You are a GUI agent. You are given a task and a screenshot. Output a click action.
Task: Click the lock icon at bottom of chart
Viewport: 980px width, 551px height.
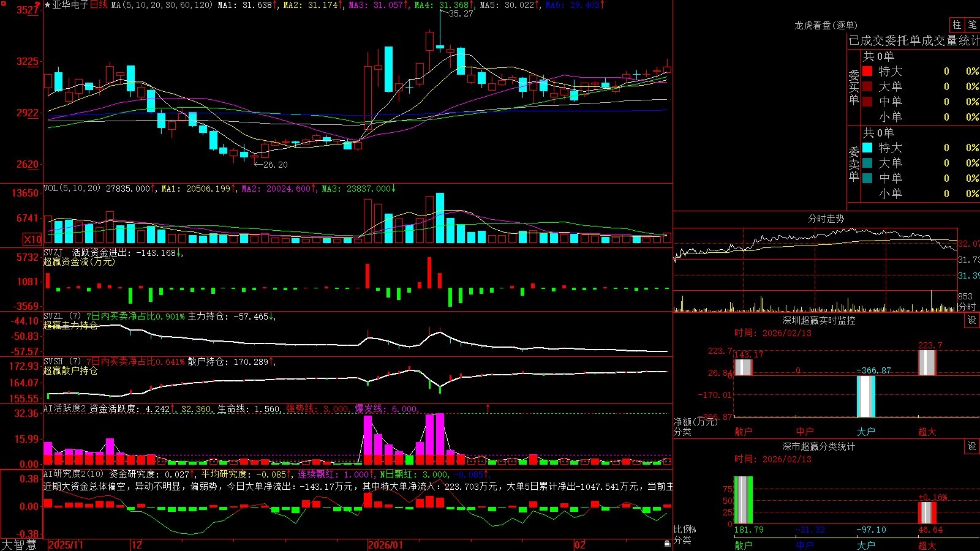pyautogui.click(x=667, y=543)
